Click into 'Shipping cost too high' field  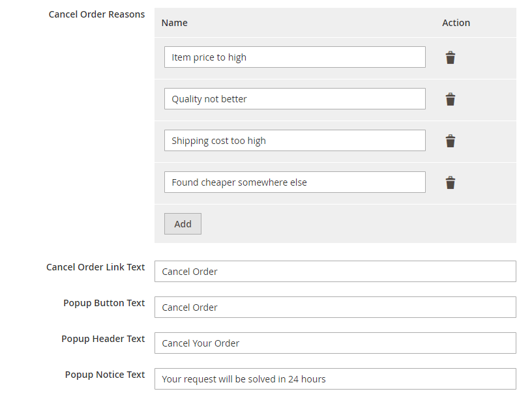[295, 141]
